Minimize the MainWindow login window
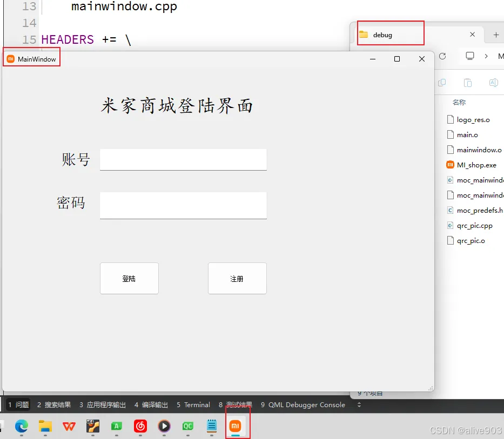 click(373, 59)
